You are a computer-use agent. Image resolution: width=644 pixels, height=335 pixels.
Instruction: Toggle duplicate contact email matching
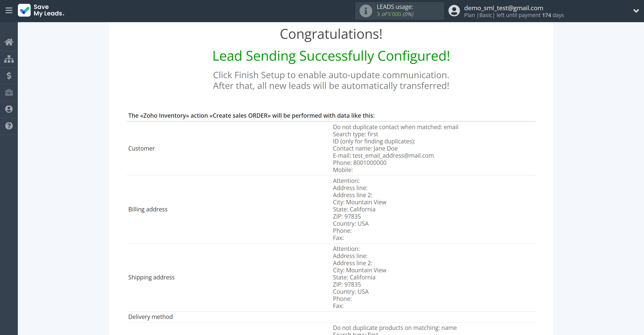tap(395, 127)
